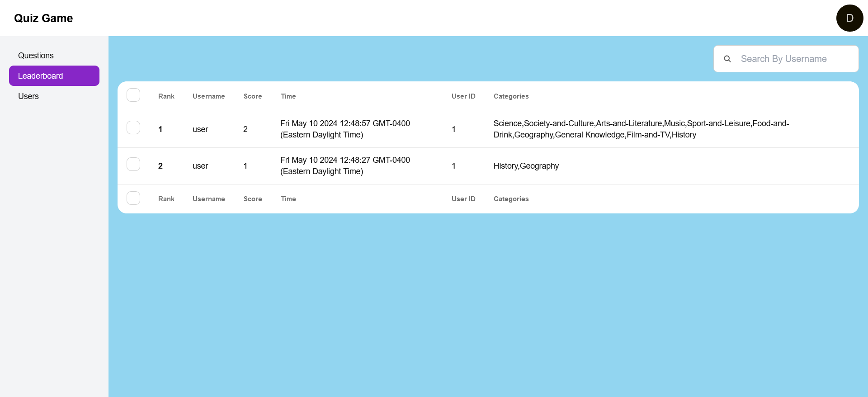Sort by the Score column header
This screenshot has width=868, height=397.
click(253, 96)
